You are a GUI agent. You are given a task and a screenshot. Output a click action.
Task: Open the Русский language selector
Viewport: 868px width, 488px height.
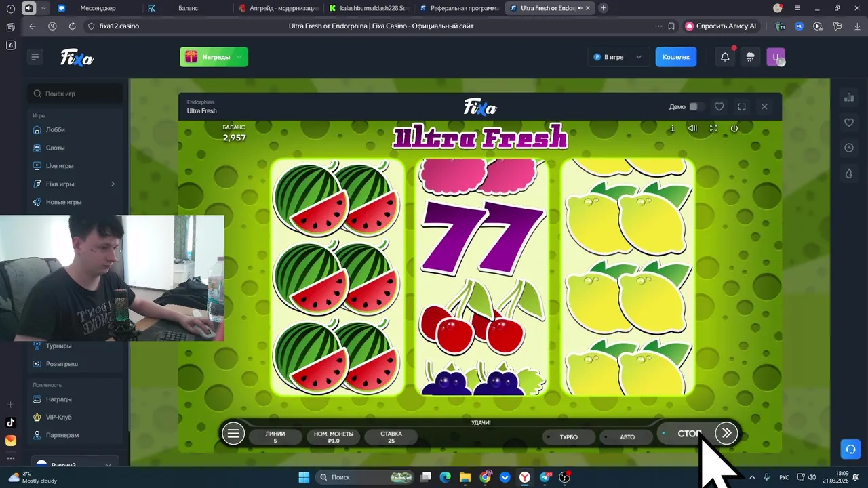(75, 463)
